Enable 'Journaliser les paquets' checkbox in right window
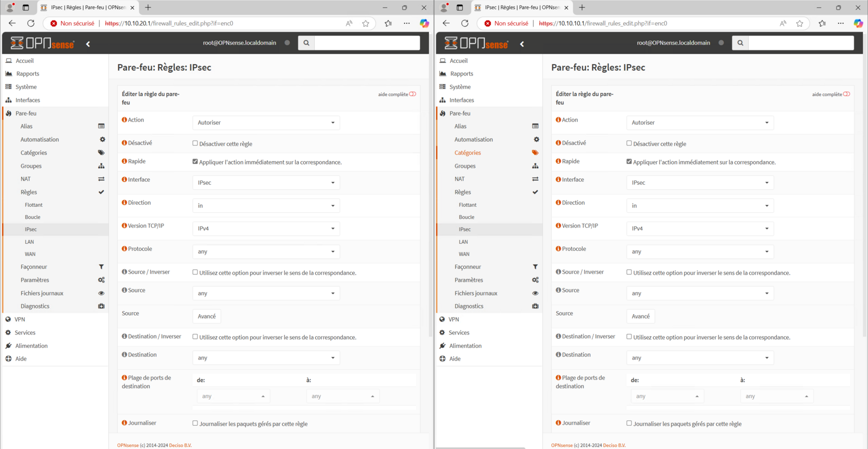Viewport: 868px width, 449px height. click(x=629, y=423)
